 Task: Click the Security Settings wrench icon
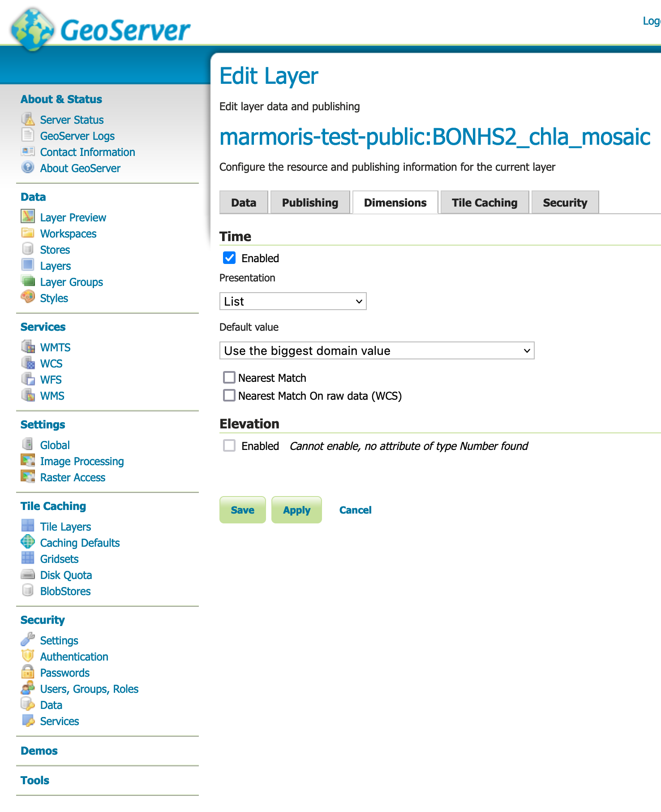(x=28, y=639)
